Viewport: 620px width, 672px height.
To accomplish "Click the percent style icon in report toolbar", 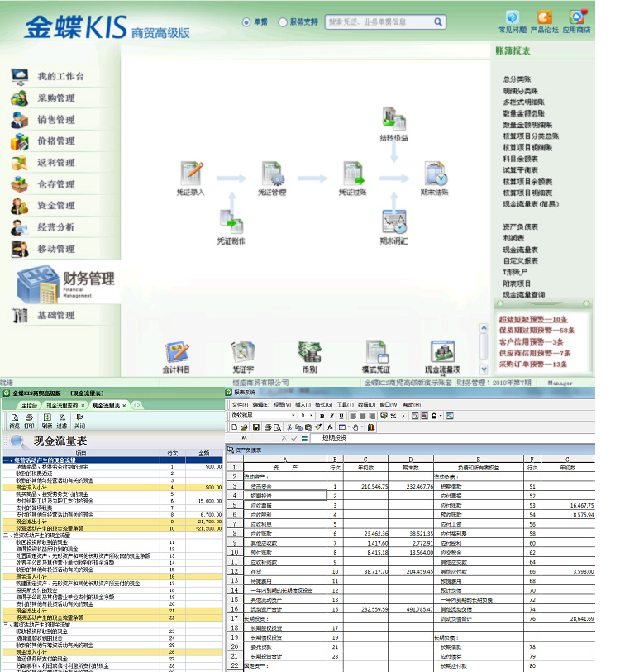I will pyautogui.click(x=393, y=416).
